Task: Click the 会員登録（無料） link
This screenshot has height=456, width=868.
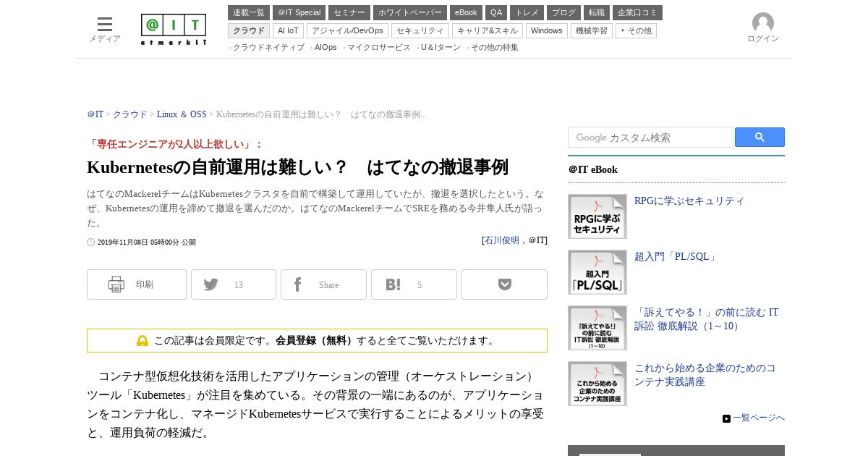Action: tap(315, 341)
